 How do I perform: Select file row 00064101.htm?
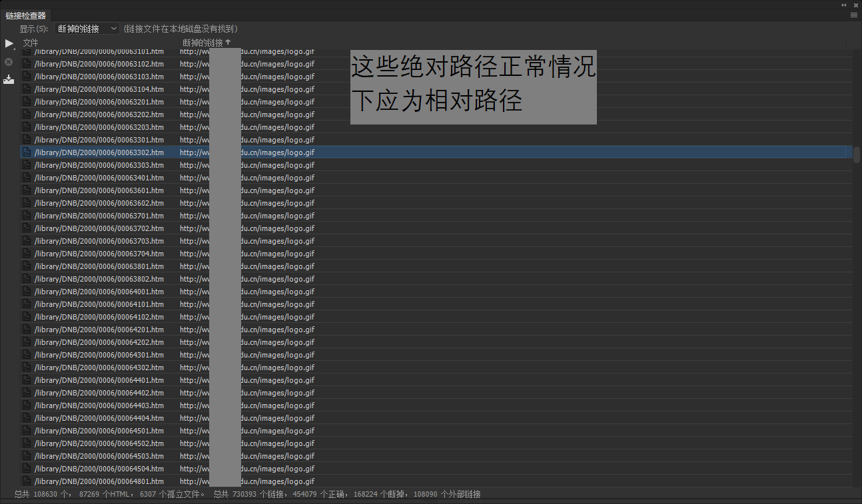436,304
